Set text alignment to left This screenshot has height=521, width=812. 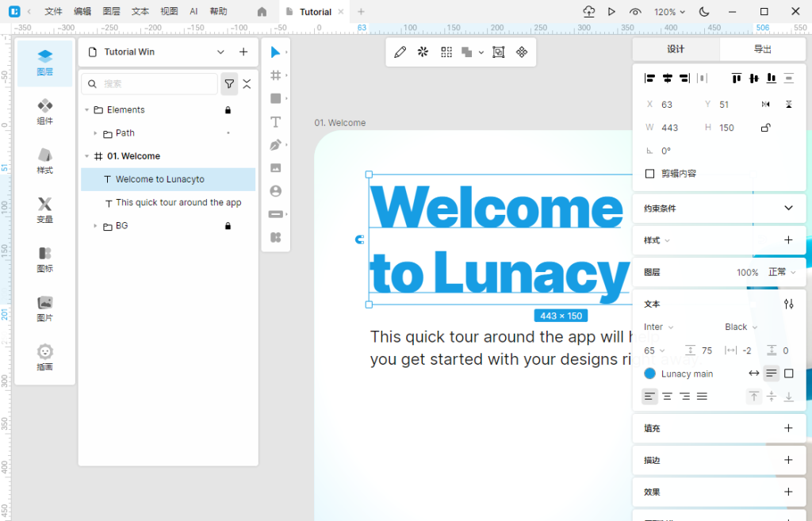(x=649, y=396)
